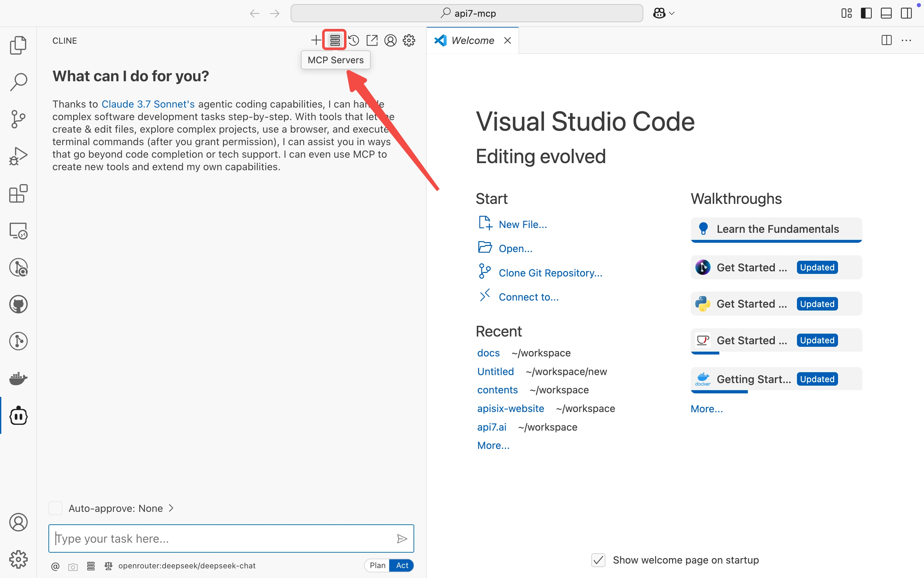Viewport: 924px width, 578px height.
Task: Open the scales icon beside model name
Action: (x=108, y=566)
